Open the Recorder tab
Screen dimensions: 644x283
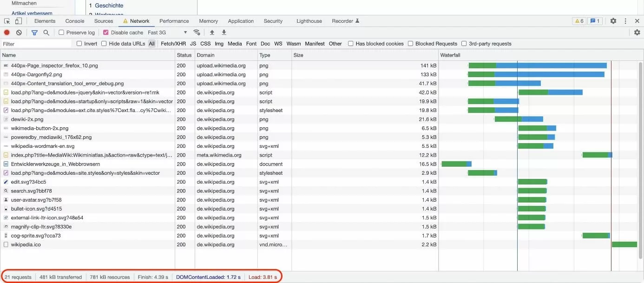[x=346, y=21]
